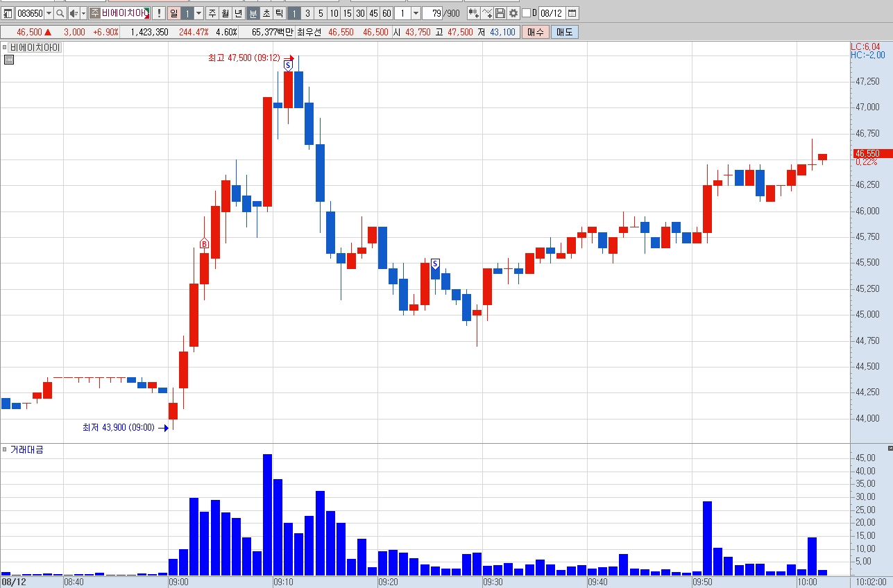Image resolution: width=893 pixels, height=588 pixels.
Task: Click the HC:-2.00 indicator text
Action: [868, 55]
